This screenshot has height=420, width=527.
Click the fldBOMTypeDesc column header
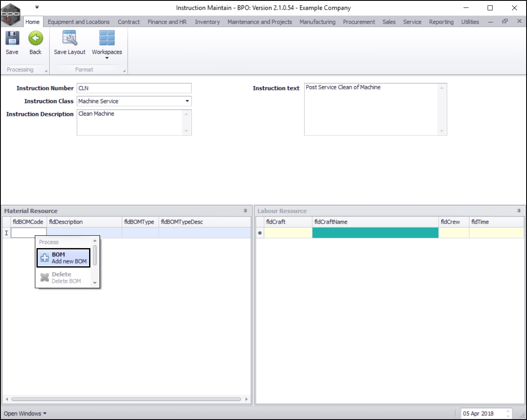click(204, 222)
